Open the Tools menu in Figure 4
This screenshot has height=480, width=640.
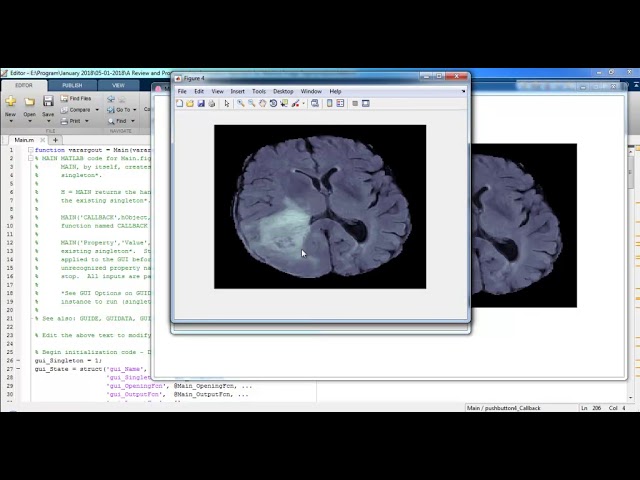click(259, 91)
